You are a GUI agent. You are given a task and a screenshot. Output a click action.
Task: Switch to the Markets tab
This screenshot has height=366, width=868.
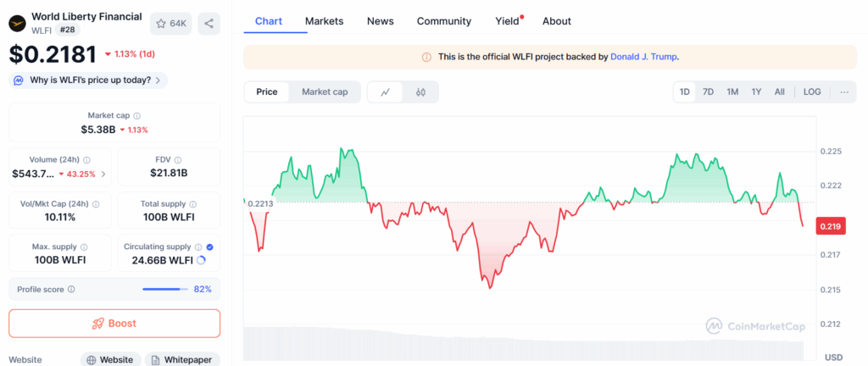325,21
